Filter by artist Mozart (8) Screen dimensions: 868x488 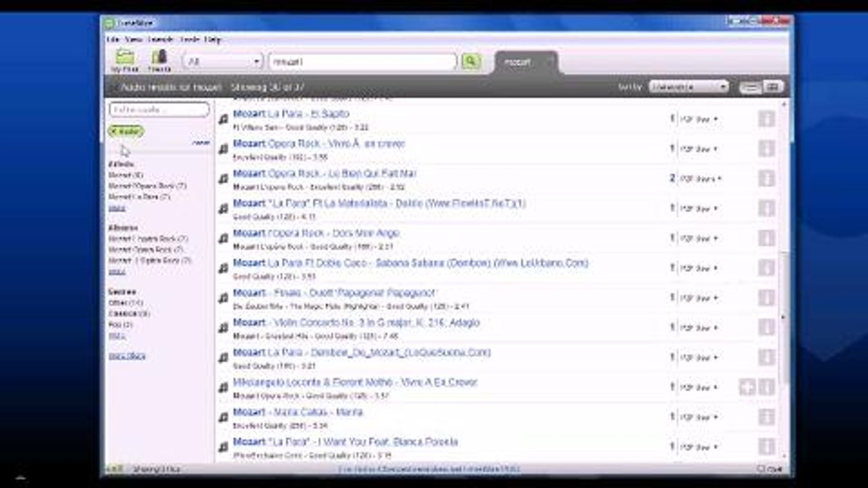tap(125, 175)
